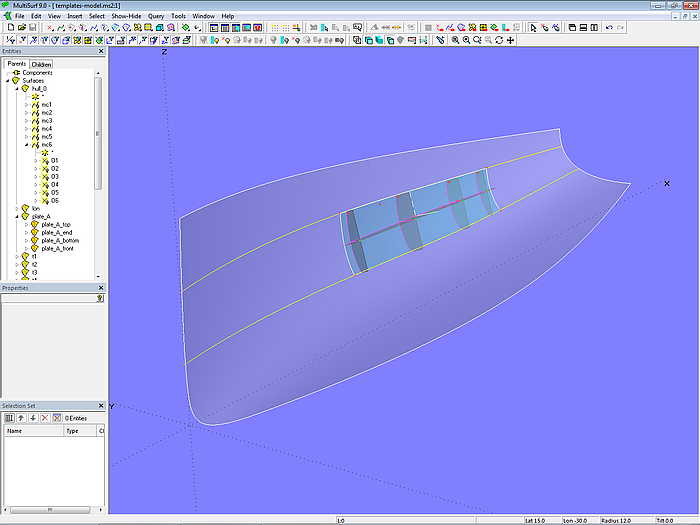Collapse the mc6 tree node
This screenshot has height=525, width=700.
click(x=27, y=145)
